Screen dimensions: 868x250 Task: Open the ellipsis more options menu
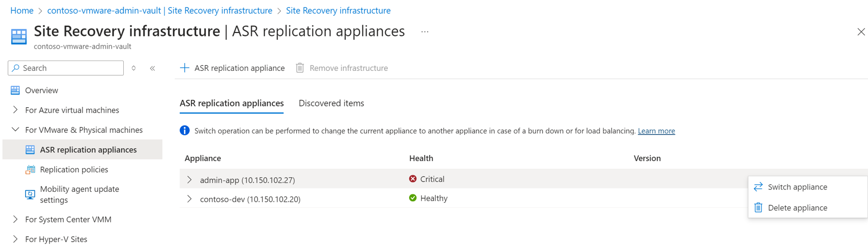pos(424,32)
